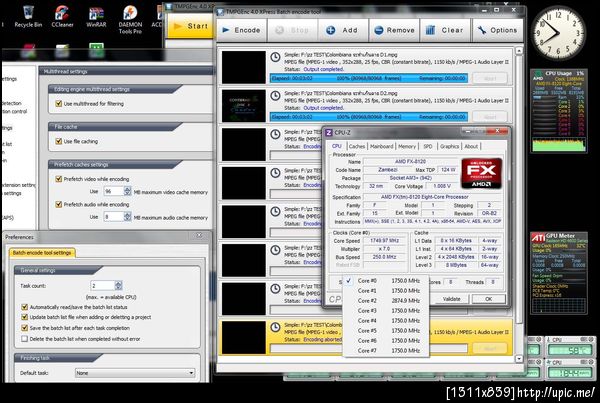Select Core #7 in the core list
Screen dimensions: 600x403
(386, 350)
